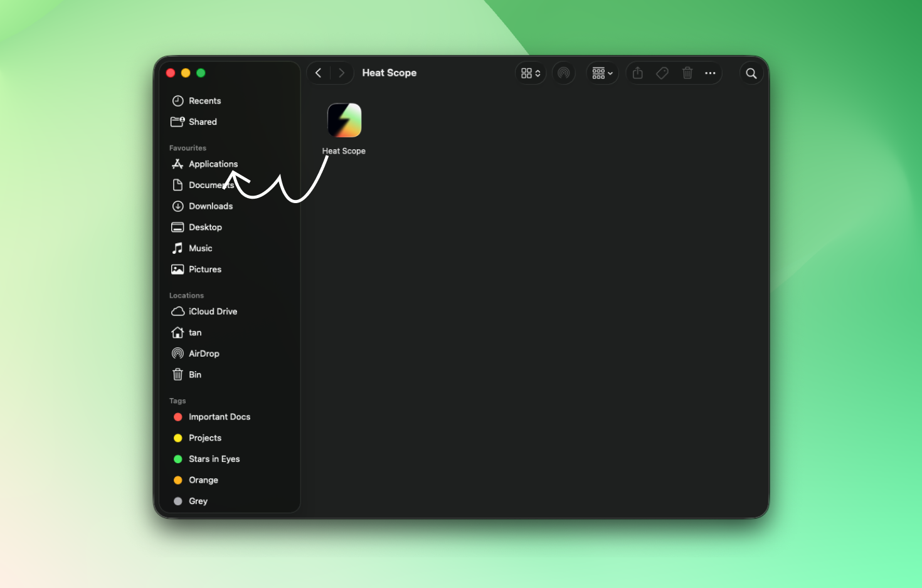Open the Finder search magnifier
922x588 pixels.
751,73
